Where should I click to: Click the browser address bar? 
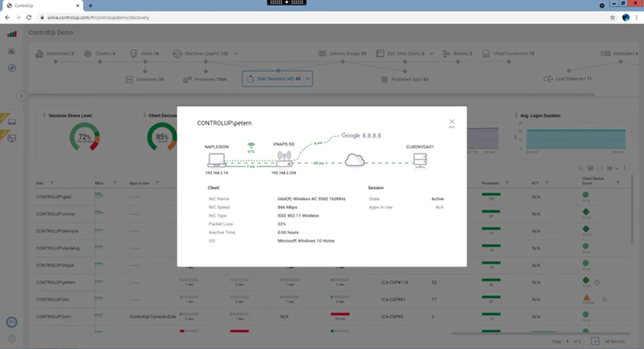click(322, 17)
